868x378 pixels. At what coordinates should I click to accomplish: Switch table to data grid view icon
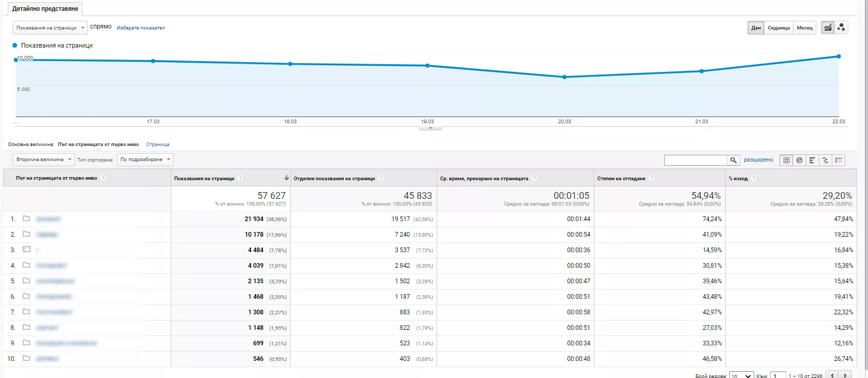(x=786, y=161)
